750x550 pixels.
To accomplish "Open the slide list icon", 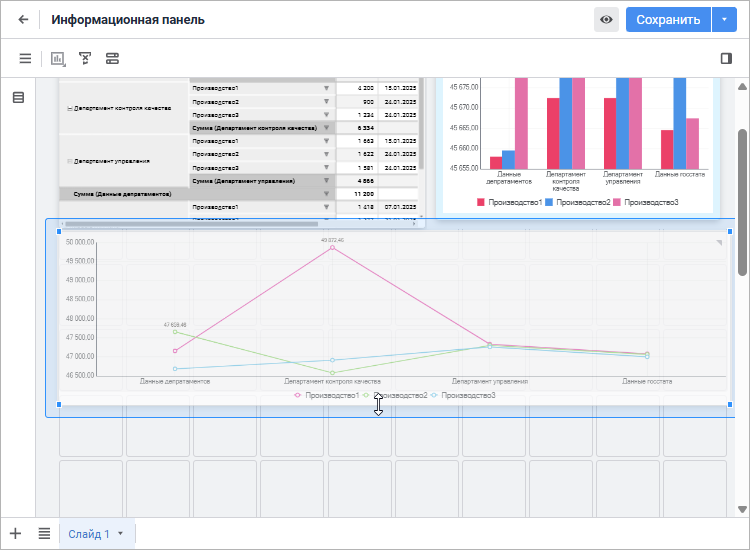I will (x=44, y=533).
